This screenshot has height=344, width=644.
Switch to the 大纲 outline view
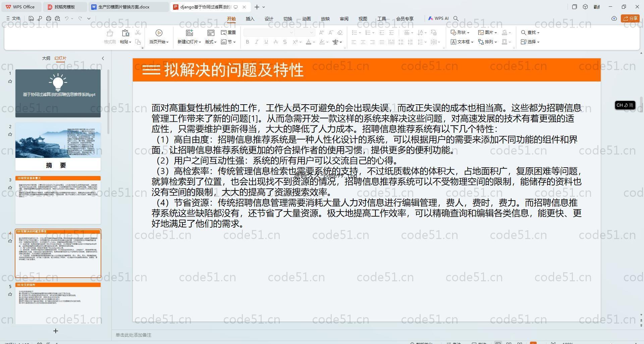pos(46,58)
